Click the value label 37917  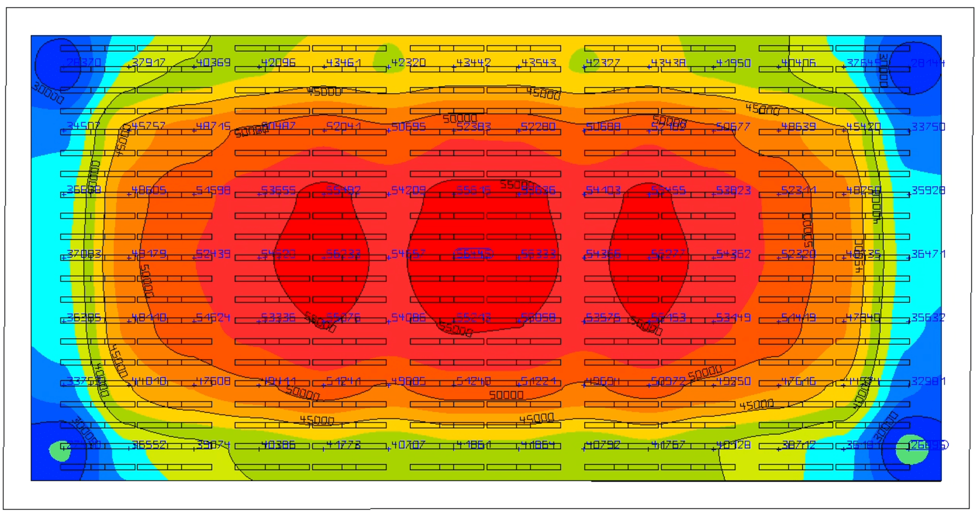[148, 63]
